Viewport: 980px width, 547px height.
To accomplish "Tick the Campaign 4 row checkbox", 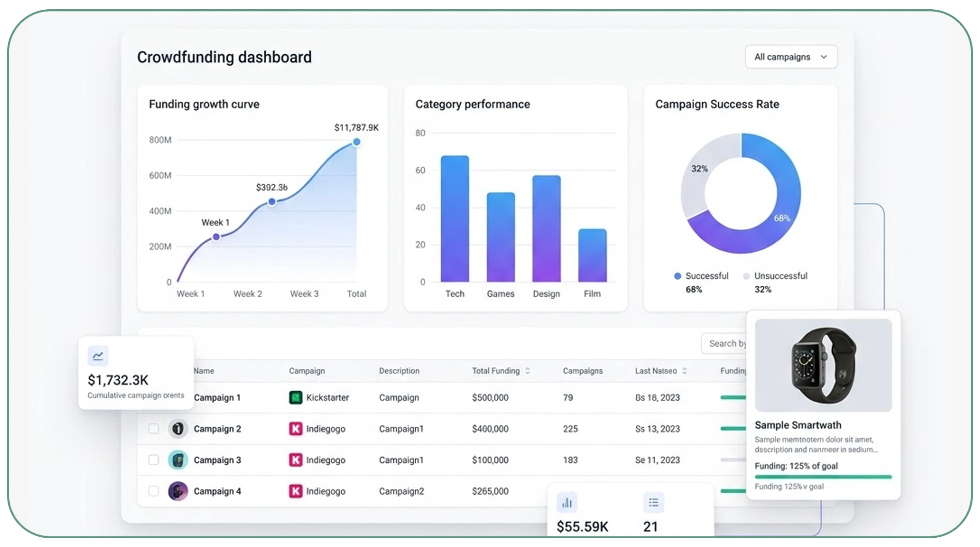I will pyautogui.click(x=153, y=491).
